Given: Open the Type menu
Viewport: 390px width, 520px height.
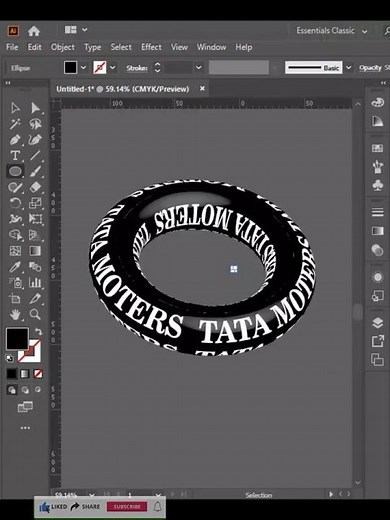Looking at the screenshot, I should coord(93,47).
